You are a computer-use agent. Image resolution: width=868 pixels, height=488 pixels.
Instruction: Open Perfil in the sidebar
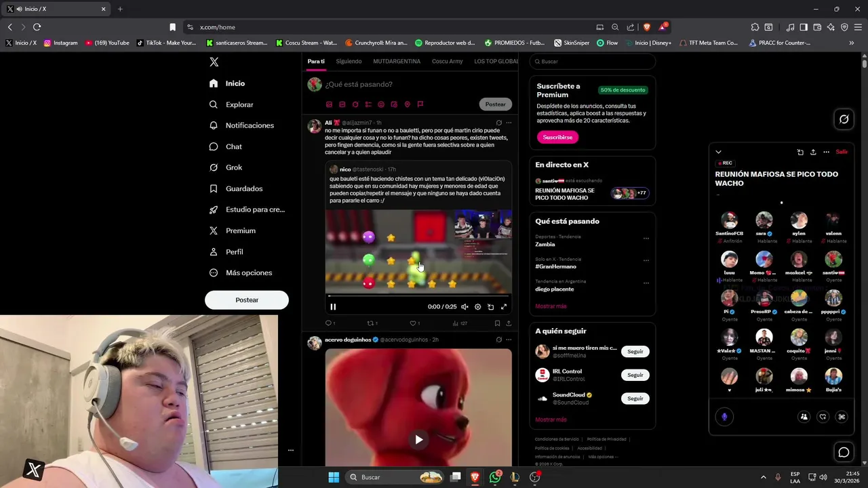226,251
